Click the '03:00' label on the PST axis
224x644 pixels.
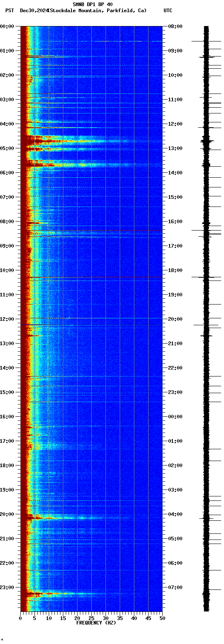click(7, 100)
